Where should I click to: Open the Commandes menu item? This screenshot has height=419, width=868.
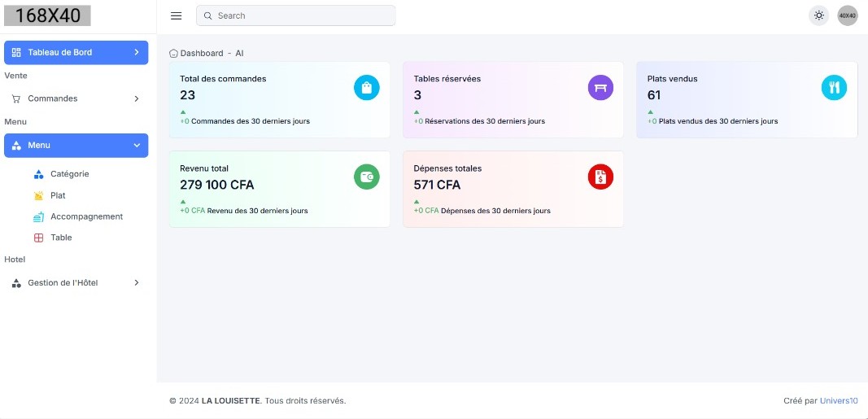pos(76,98)
